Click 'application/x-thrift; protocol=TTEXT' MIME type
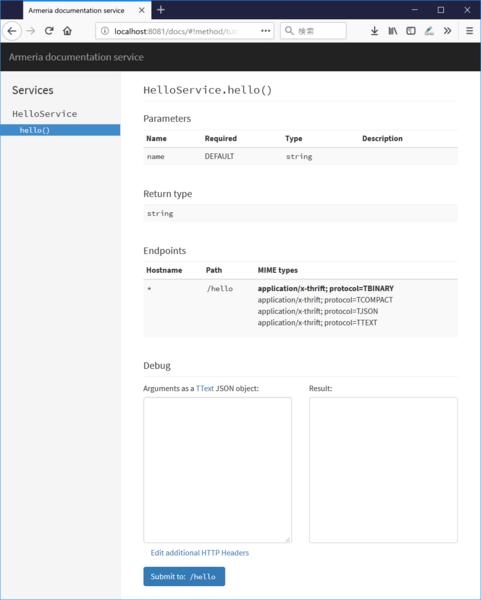481x600 pixels. (x=317, y=323)
